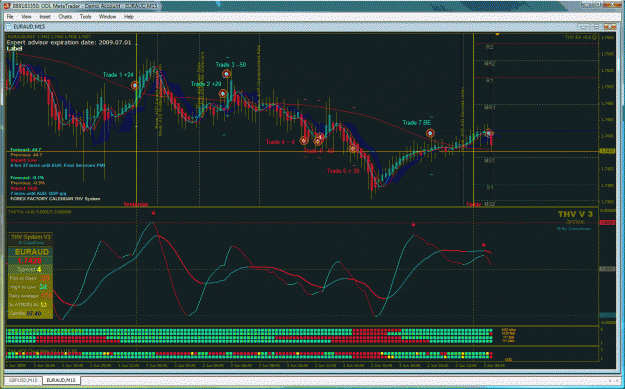Click the FOREX FACTORY CALENDAR THV System text
Screen dimensions: 625x389
pyautogui.click(x=55, y=198)
